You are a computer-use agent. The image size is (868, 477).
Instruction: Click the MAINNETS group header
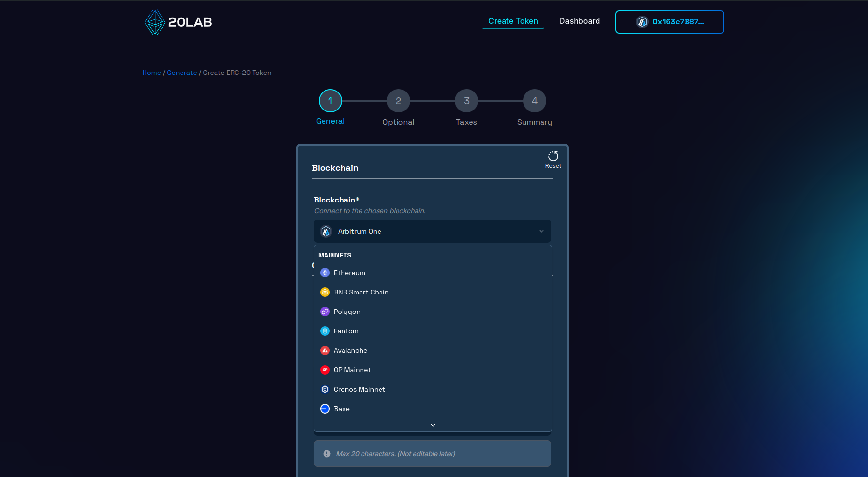point(335,255)
